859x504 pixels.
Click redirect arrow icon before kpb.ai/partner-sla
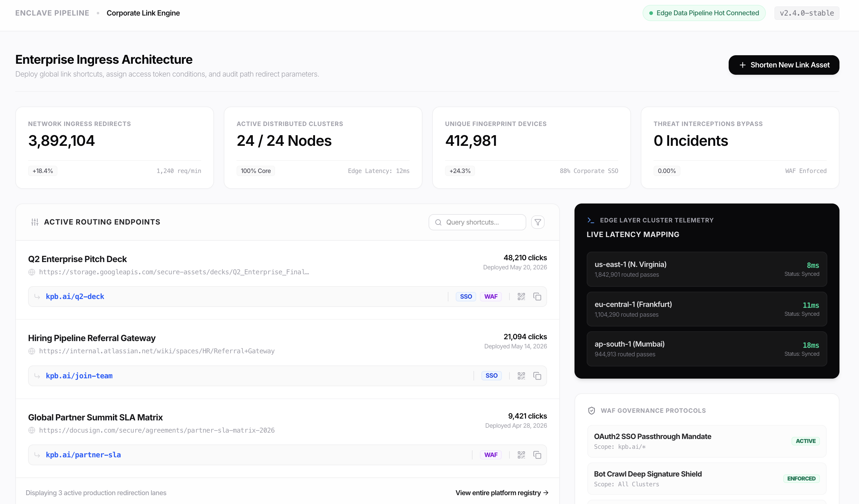click(37, 455)
